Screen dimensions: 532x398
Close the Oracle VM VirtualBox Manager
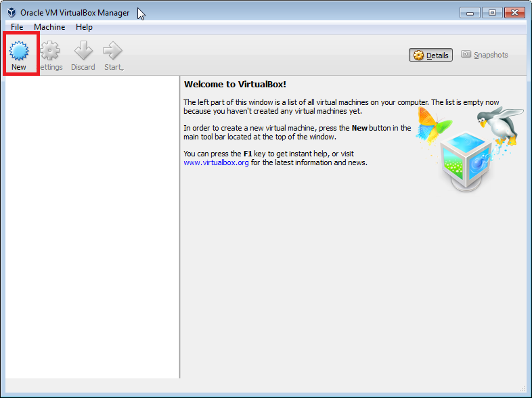click(514, 12)
